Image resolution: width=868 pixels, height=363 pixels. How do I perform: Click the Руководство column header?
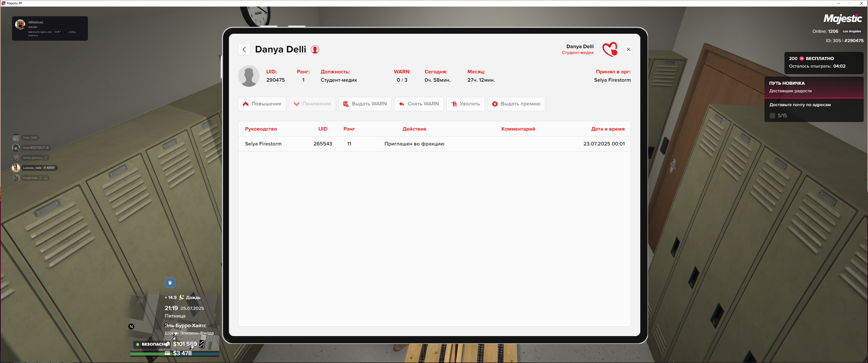[261, 129]
